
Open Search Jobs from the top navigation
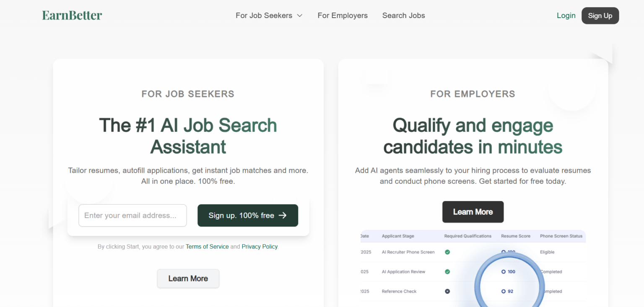(x=403, y=15)
